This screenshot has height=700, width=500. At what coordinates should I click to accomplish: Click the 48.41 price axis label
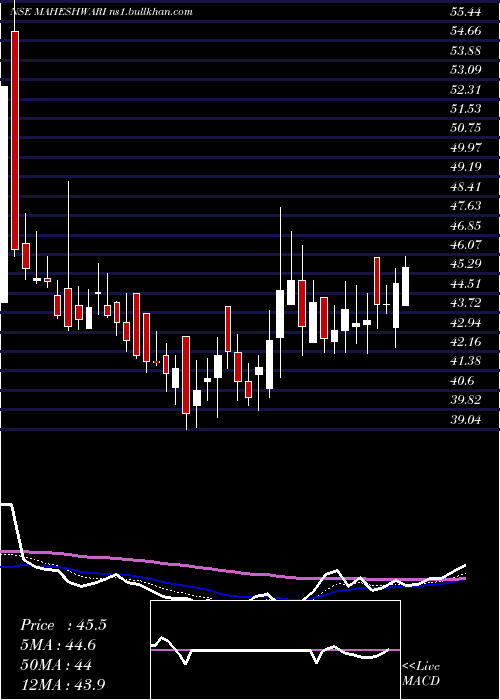click(466, 186)
